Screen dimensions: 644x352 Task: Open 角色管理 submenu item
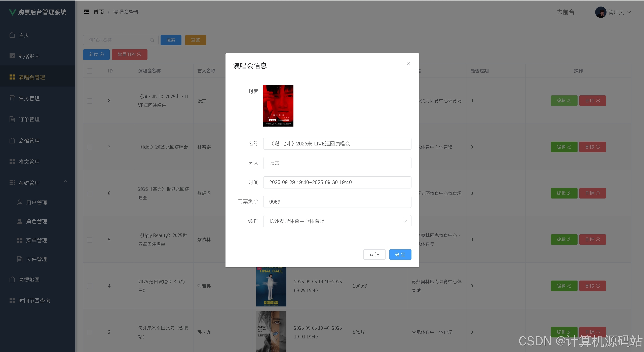37,221
